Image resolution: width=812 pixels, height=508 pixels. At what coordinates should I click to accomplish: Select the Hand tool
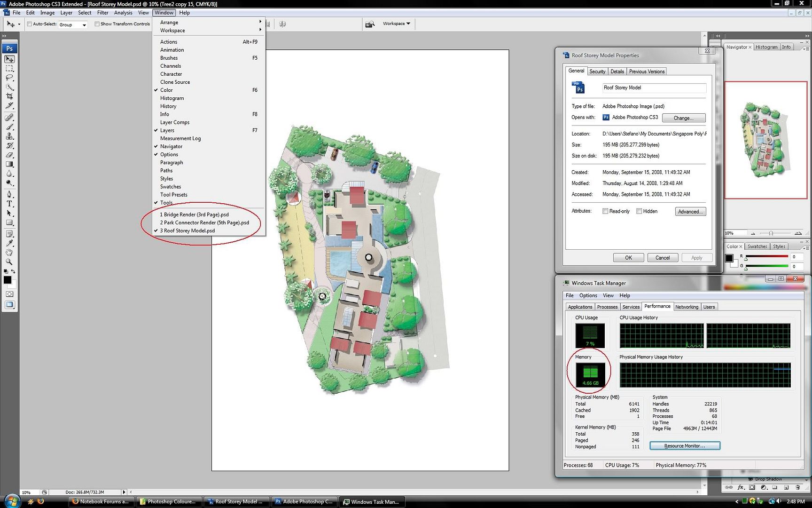pyautogui.click(x=9, y=253)
